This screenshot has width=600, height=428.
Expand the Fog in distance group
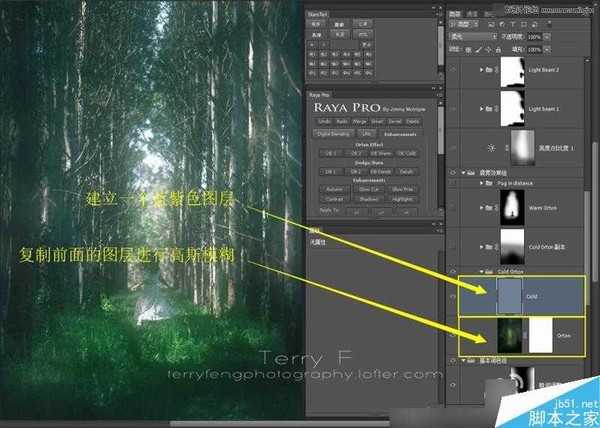coord(481,183)
